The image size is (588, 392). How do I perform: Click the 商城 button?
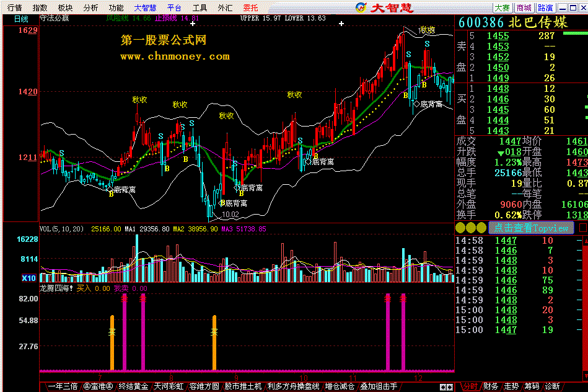[x=524, y=7]
